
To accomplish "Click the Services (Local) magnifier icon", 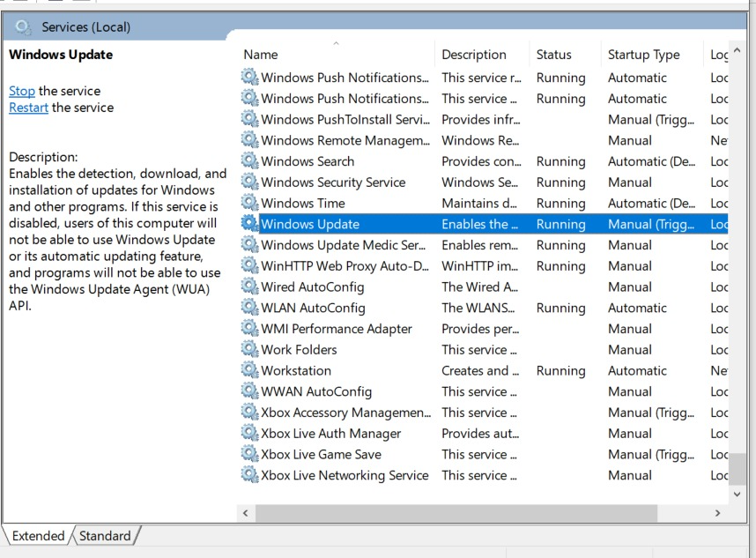I will pyautogui.click(x=24, y=27).
